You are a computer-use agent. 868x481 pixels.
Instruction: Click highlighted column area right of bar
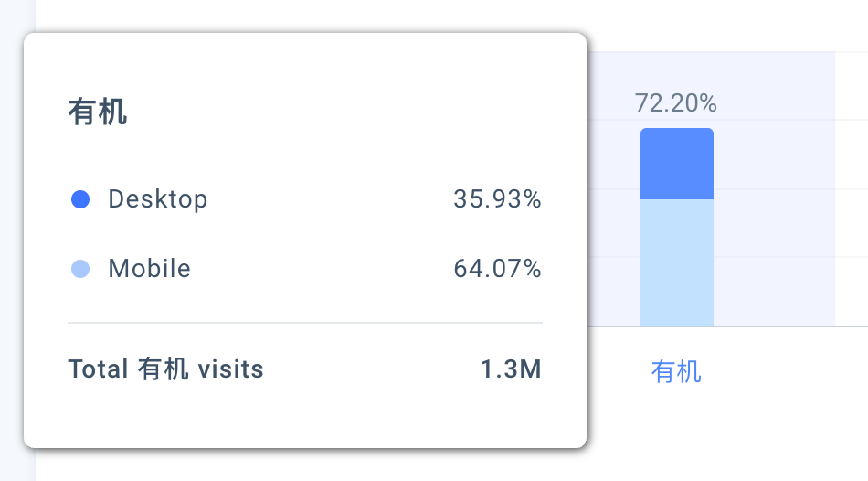tap(774, 221)
